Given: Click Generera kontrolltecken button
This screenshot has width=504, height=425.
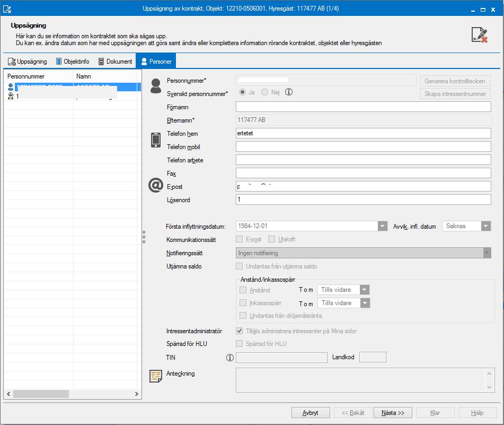Looking at the screenshot, I should tap(455, 81).
